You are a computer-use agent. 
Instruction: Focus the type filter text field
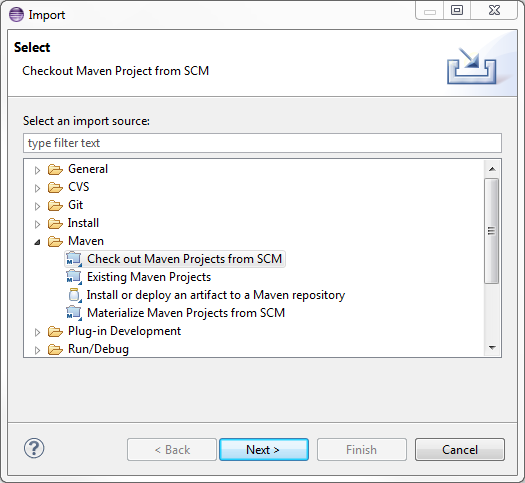(262, 143)
